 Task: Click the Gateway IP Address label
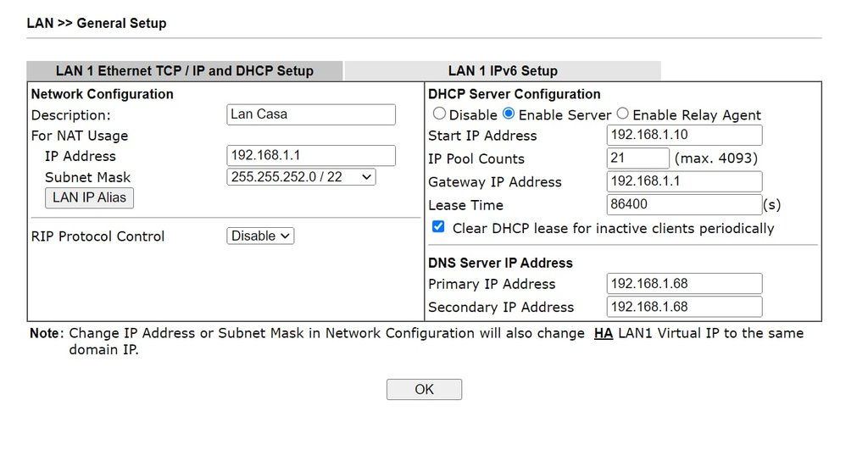click(495, 182)
